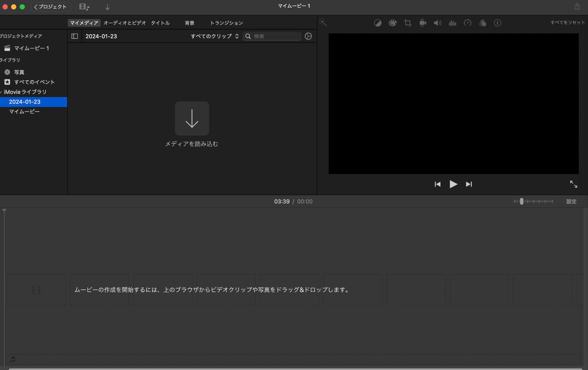Image resolution: width=588 pixels, height=370 pixels.
Task: Open clip filter and audio effects
Action: point(482,23)
